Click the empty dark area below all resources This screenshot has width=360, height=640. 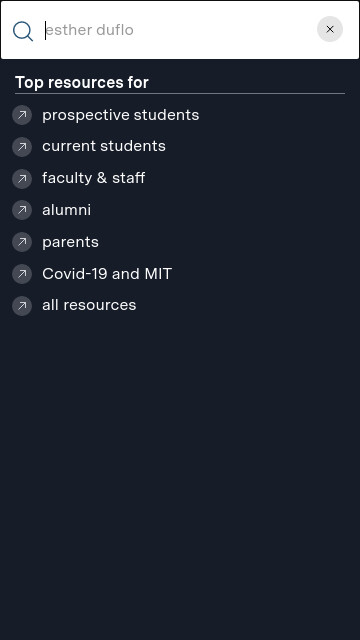tap(180, 478)
